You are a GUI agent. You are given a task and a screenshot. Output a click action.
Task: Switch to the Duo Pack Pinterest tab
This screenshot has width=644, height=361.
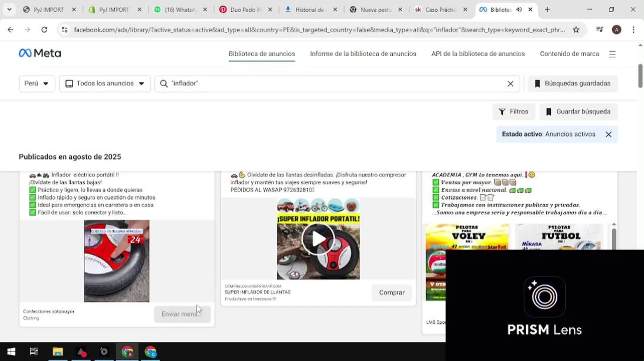(x=246, y=10)
